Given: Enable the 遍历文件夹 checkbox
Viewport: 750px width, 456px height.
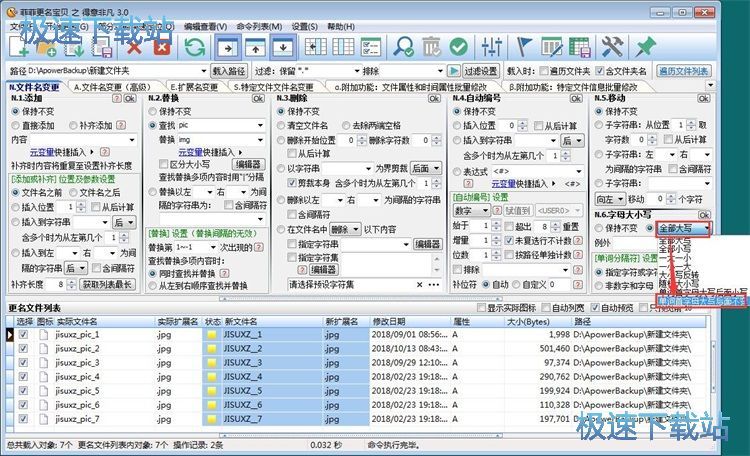Looking at the screenshot, I should tap(544, 71).
